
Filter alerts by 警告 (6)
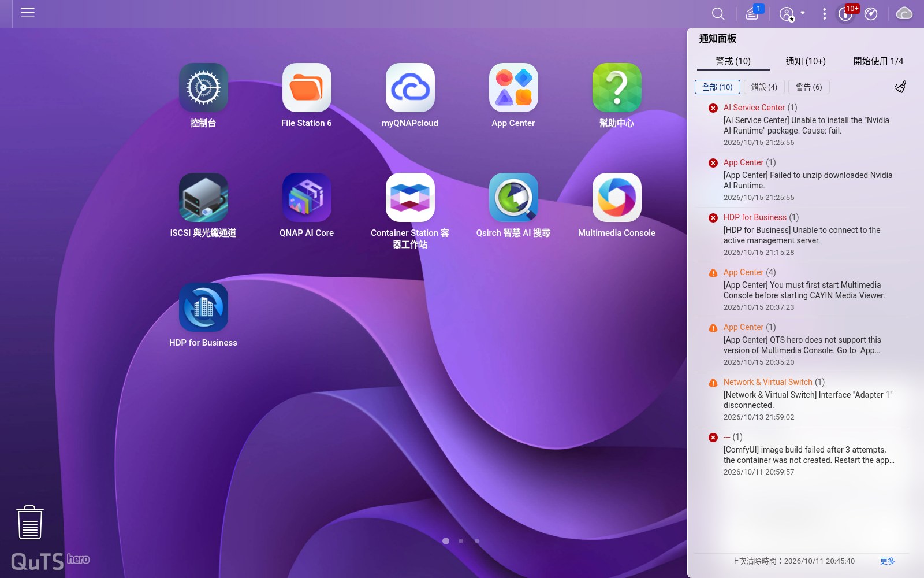click(808, 87)
